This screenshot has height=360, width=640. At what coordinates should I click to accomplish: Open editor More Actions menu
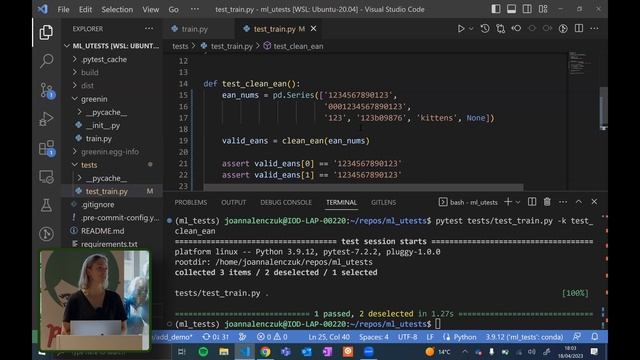click(594, 29)
